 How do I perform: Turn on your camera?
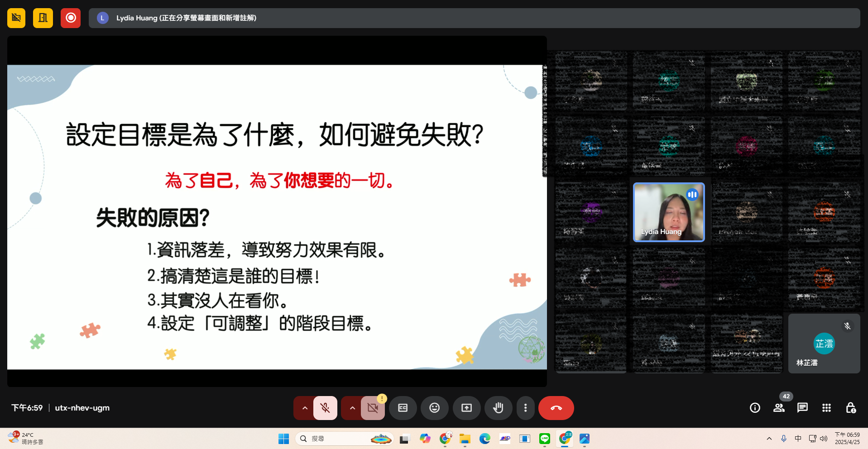coord(372,408)
